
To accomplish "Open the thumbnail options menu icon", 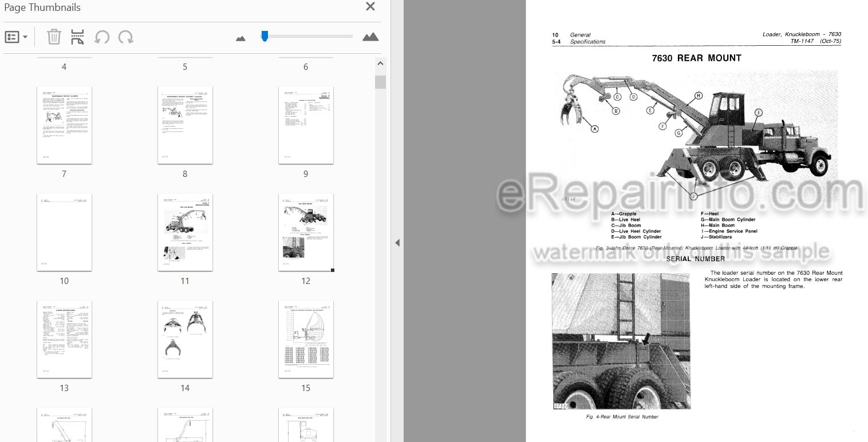I will [x=16, y=37].
